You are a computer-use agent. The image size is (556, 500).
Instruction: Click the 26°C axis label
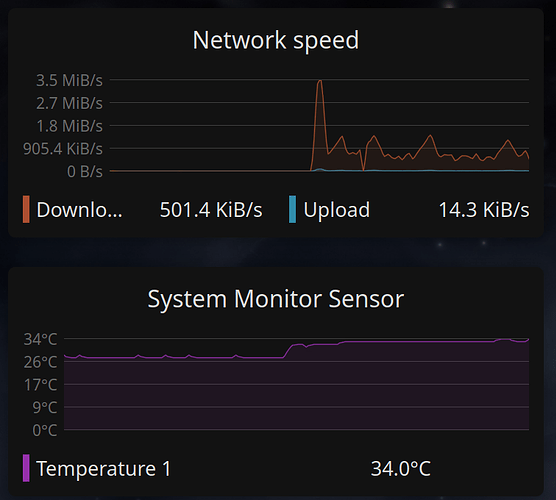point(40,362)
